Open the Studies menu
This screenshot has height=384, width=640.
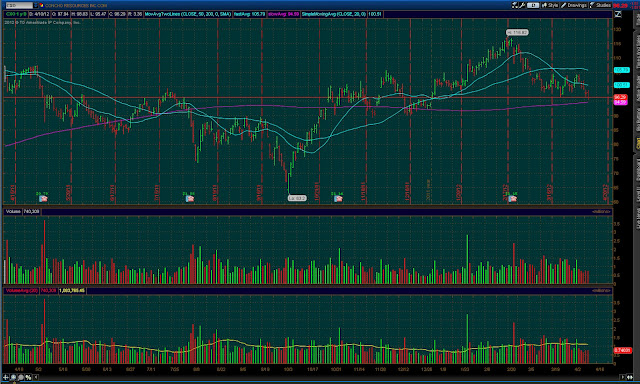click(x=600, y=5)
